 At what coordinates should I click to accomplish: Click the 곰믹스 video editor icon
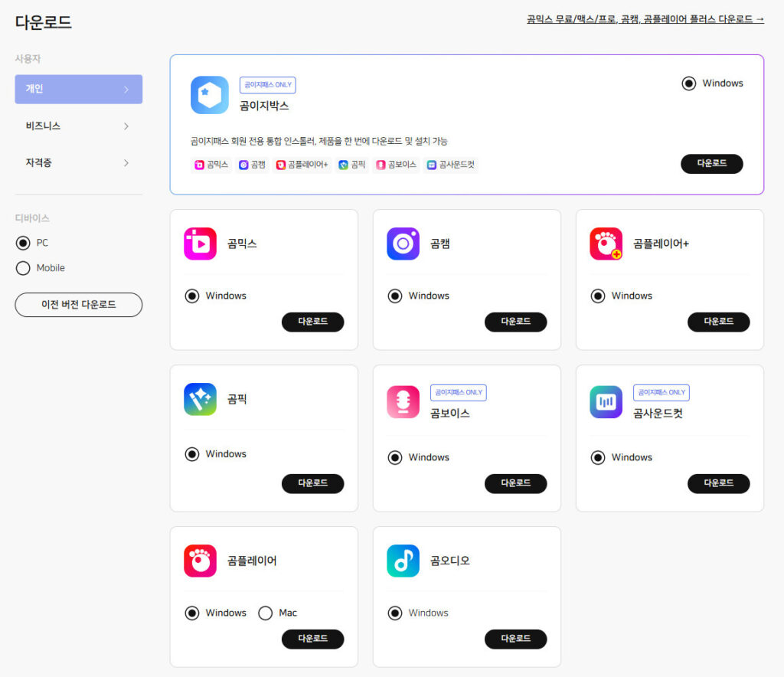point(200,244)
